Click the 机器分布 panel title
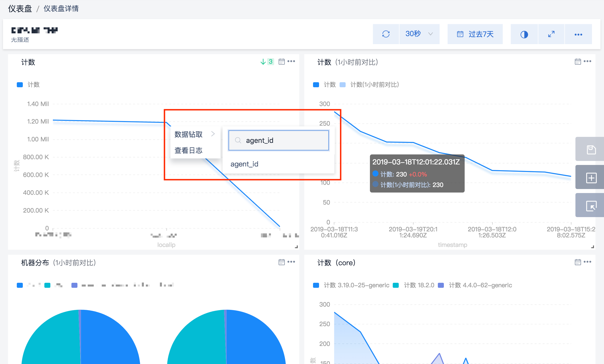Screen dimensions: 604x364 click(58, 263)
